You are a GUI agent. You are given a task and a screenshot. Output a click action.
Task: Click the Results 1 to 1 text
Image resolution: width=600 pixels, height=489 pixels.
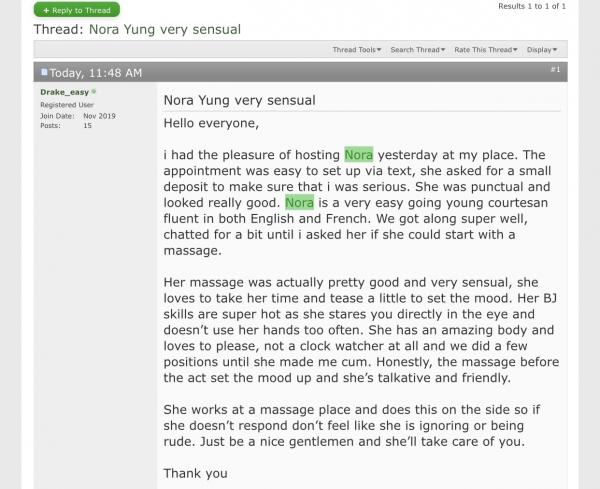tap(532, 6)
